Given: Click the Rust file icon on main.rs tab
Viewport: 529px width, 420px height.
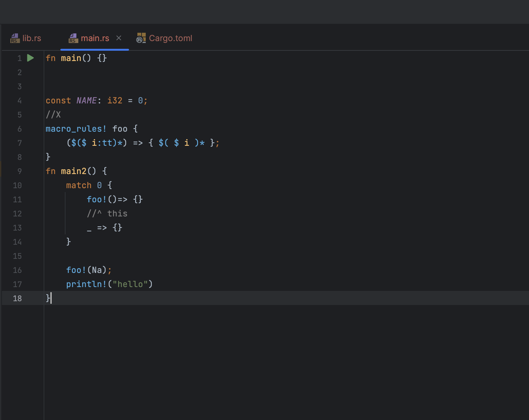Looking at the screenshot, I should coord(73,38).
